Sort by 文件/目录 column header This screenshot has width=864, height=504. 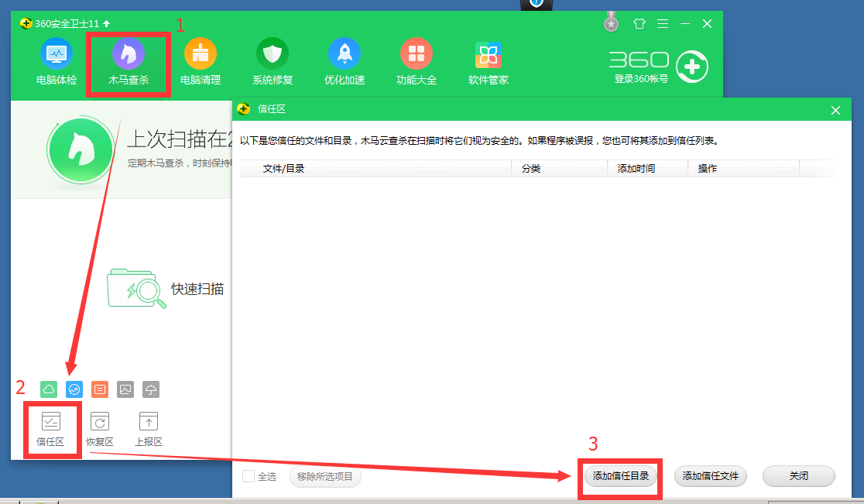[x=375, y=168]
